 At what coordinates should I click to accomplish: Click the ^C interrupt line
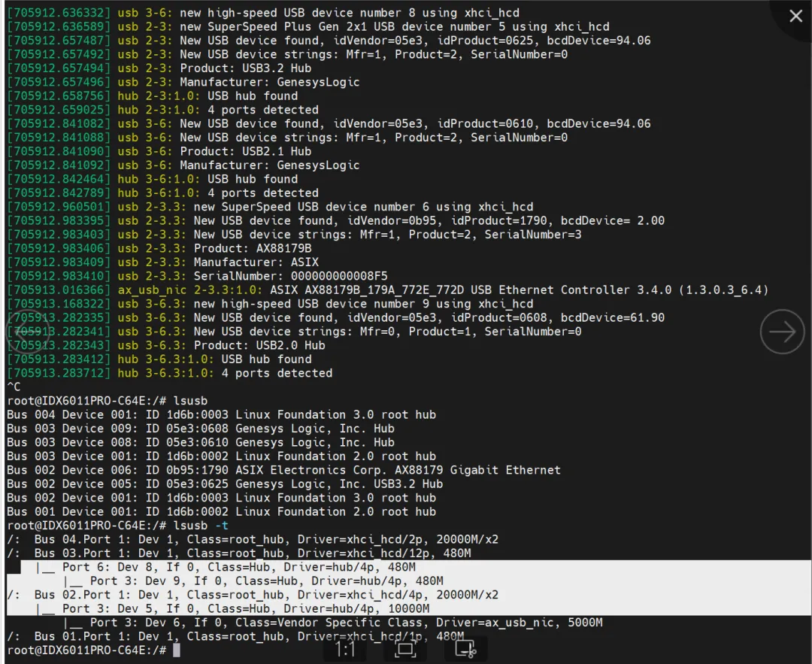click(x=14, y=387)
